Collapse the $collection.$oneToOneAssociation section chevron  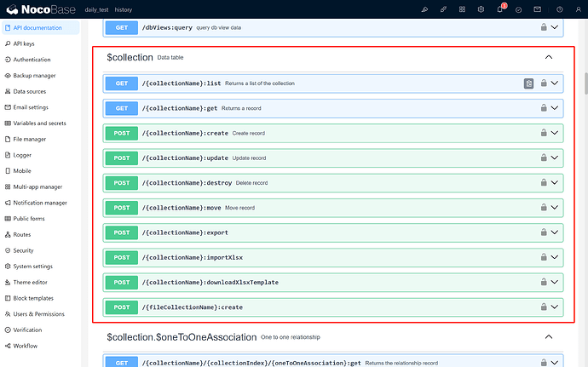click(x=549, y=336)
